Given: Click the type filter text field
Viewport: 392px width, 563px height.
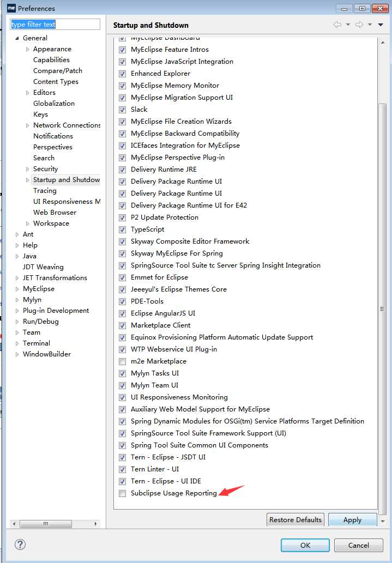Looking at the screenshot, I should click(x=55, y=24).
